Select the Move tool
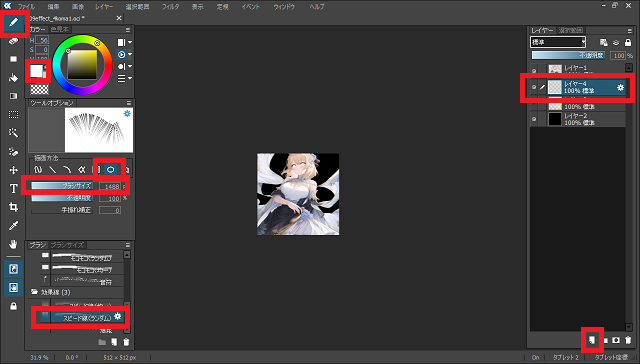This screenshot has height=364, width=640. [x=13, y=170]
